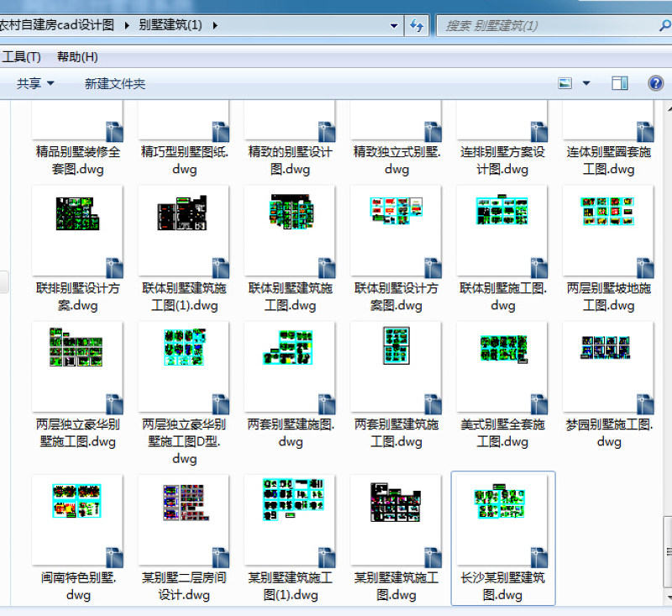The width and height of the screenshot is (672, 616).
Task: Toggle the preview pane icon
Action: (620, 83)
